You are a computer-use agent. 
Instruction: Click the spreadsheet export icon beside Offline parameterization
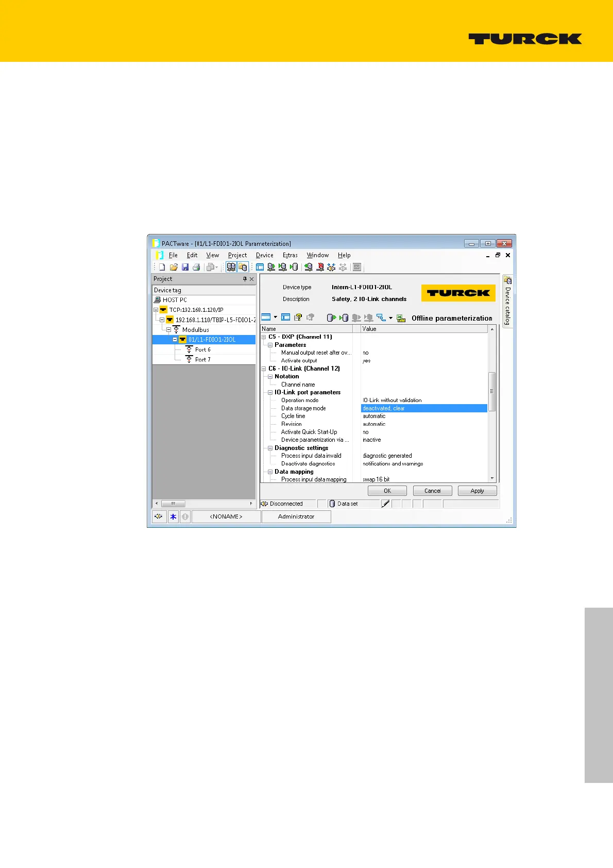pos(401,318)
